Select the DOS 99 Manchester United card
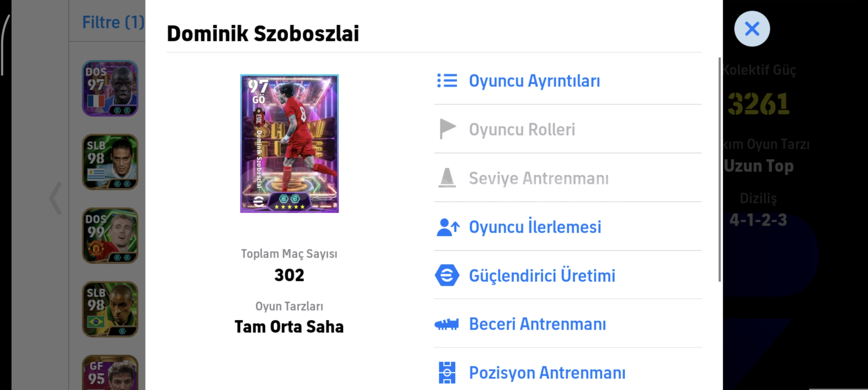 110,235
